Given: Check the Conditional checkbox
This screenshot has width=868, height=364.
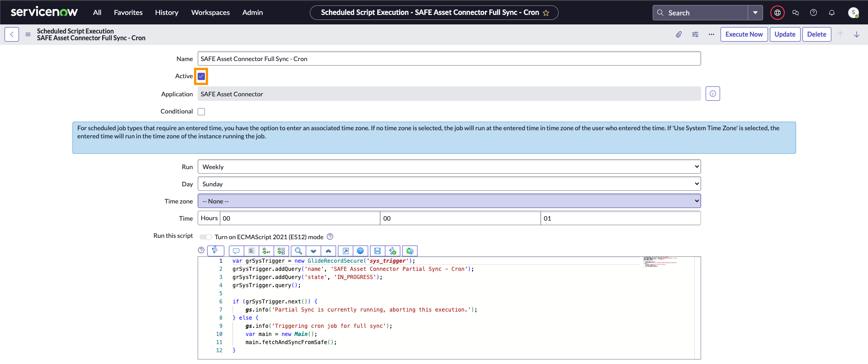Looking at the screenshot, I should click(201, 112).
